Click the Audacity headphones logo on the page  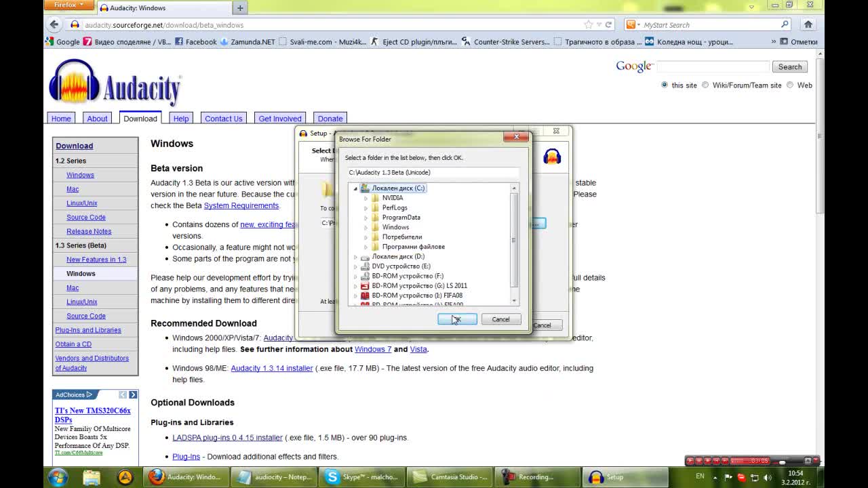click(x=75, y=83)
